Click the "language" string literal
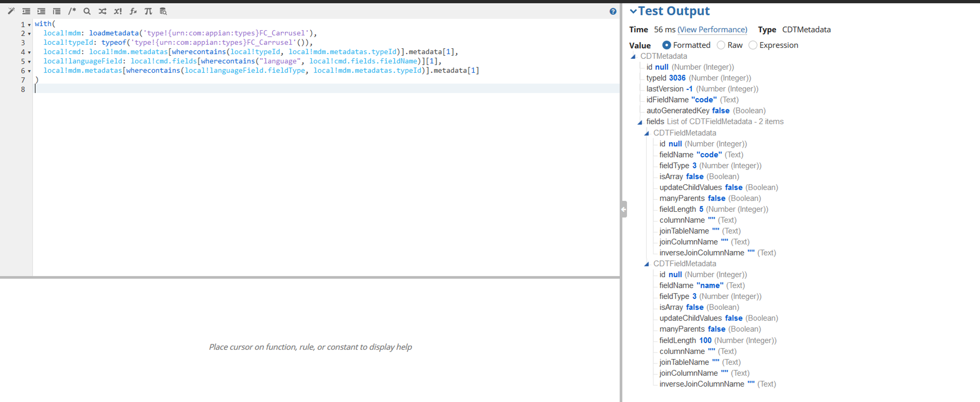980x402 pixels. (x=280, y=61)
